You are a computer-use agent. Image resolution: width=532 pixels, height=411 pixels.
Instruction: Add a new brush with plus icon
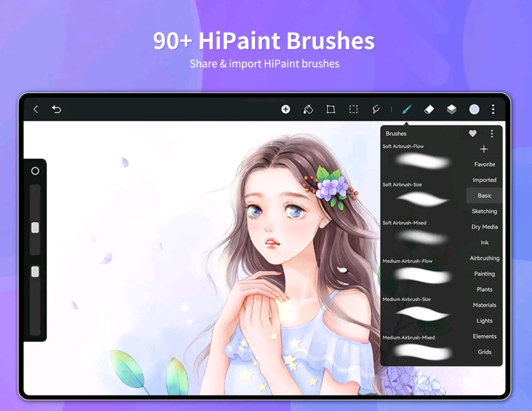tap(484, 148)
